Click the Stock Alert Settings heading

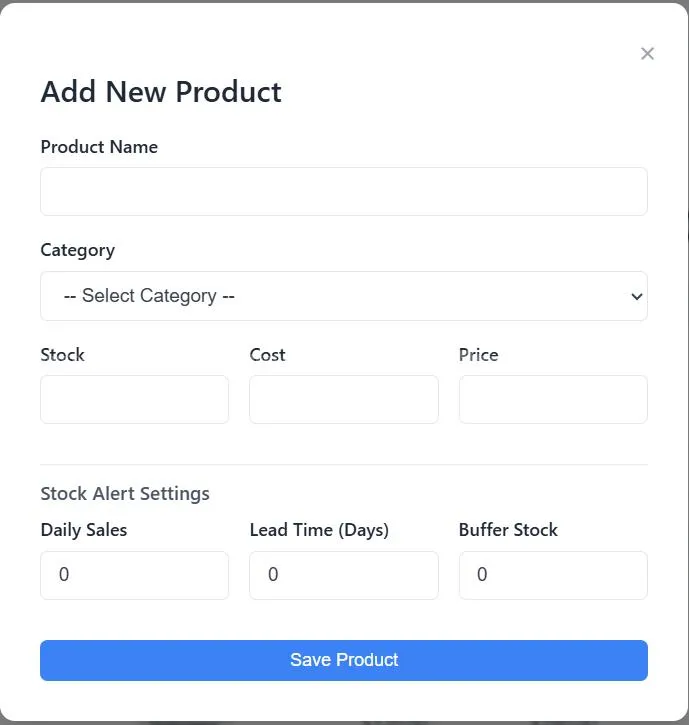(x=125, y=493)
